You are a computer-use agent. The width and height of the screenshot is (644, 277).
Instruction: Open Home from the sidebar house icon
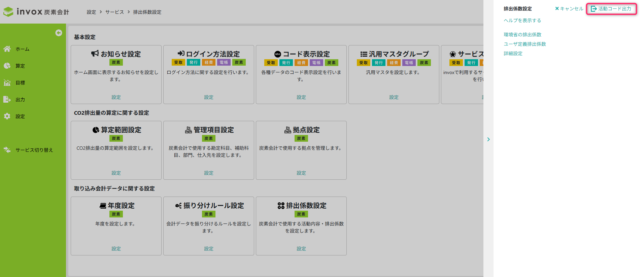[x=7, y=49]
